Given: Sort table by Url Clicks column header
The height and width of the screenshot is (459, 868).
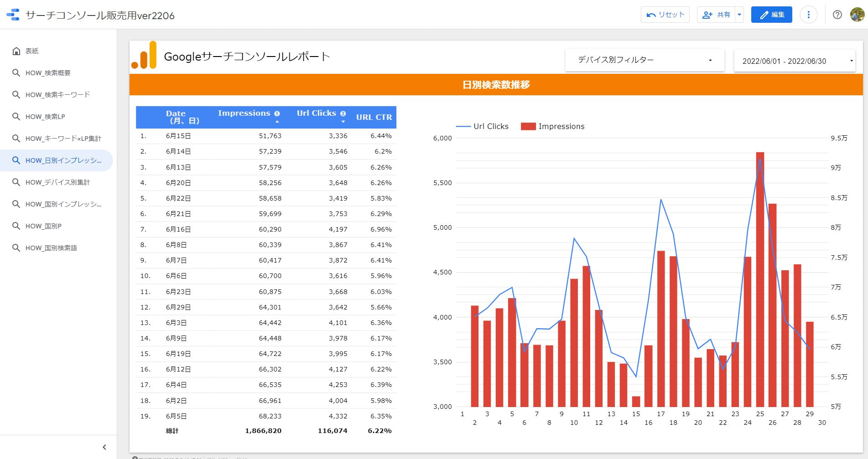Looking at the screenshot, I should tap(316, 113).
